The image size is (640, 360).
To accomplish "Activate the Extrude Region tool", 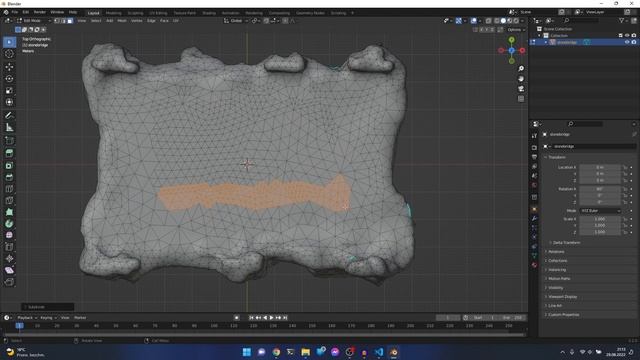I will pyautogui.click(x=9, y=153).
